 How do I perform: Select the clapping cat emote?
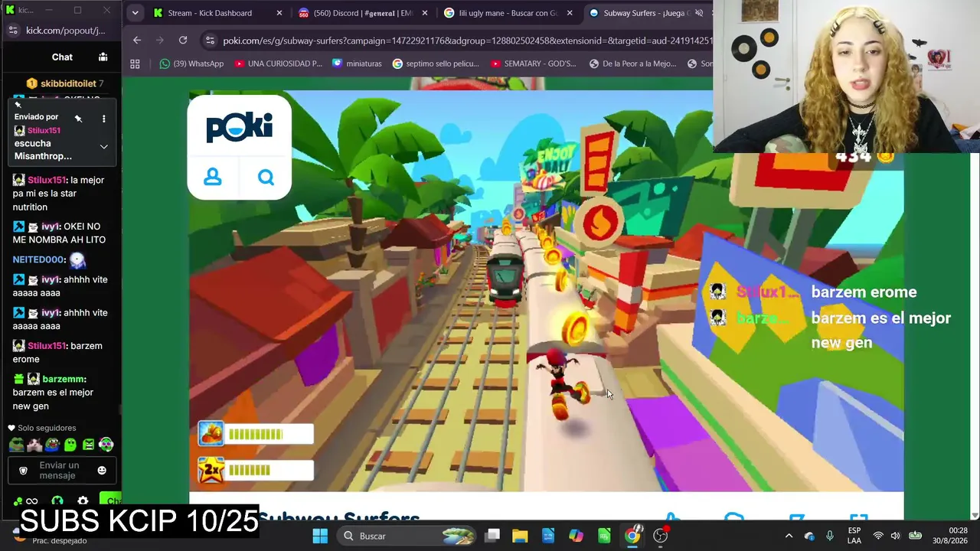[34, 445]
